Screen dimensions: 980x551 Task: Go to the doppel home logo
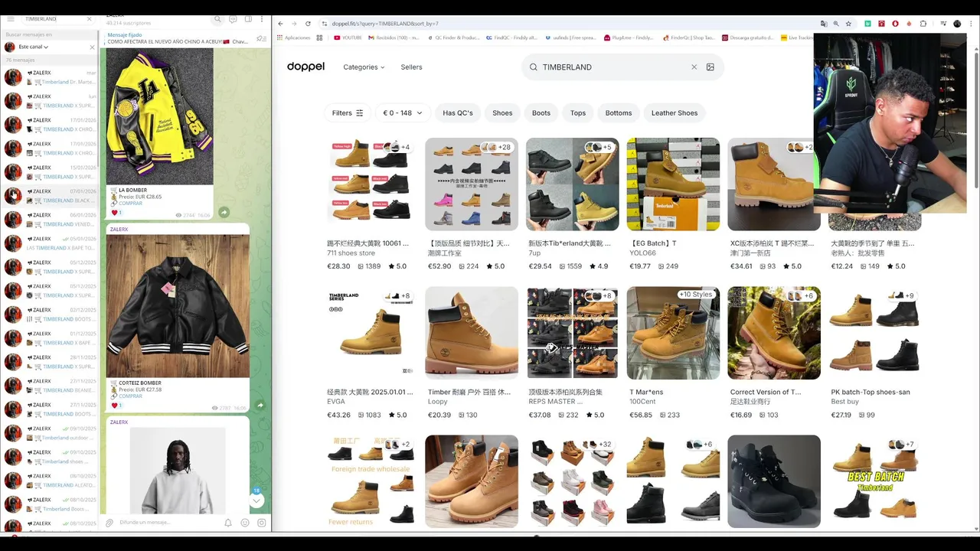305,67
